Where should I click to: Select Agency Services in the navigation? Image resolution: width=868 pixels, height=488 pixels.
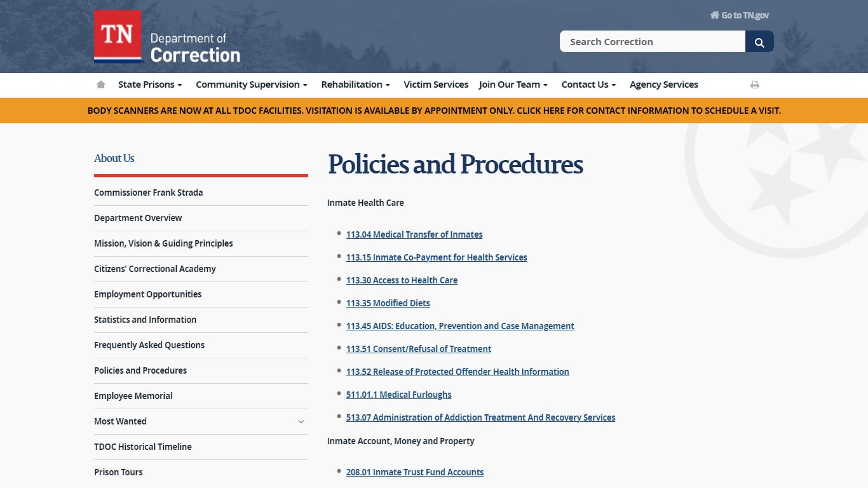[664, 85]
